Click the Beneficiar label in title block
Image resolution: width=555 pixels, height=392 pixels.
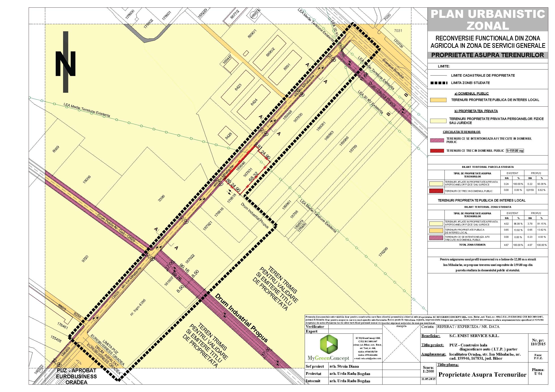pyautogui.click(x=431, y=336)
